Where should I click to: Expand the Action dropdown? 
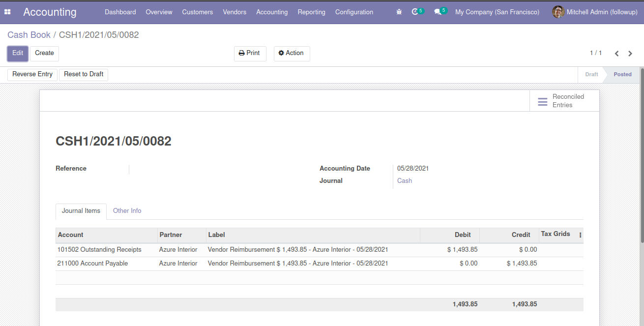[292, 53]
